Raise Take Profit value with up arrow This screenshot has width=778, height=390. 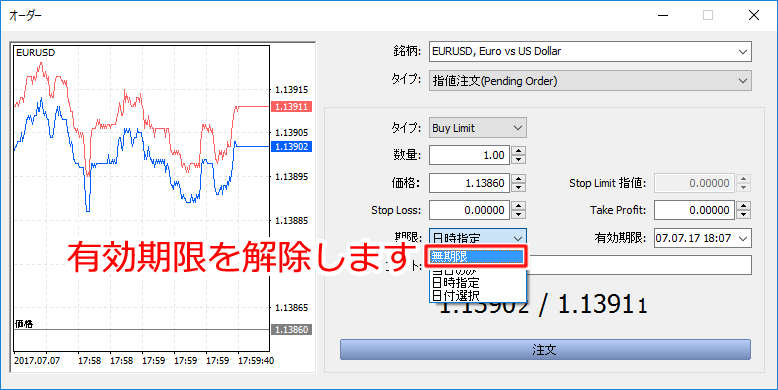click(x=743, y=206)
